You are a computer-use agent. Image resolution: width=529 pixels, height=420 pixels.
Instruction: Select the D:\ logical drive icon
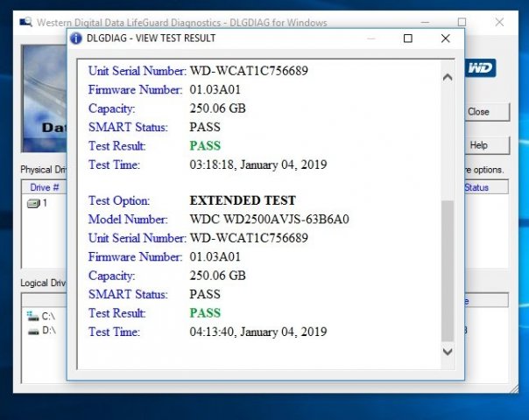point(33,331)
